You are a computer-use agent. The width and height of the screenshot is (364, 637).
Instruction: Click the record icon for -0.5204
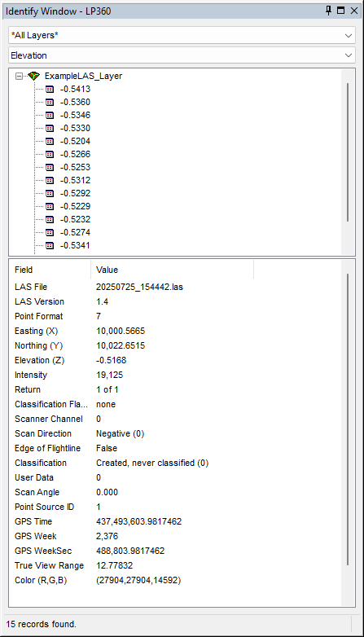point(50,141)
